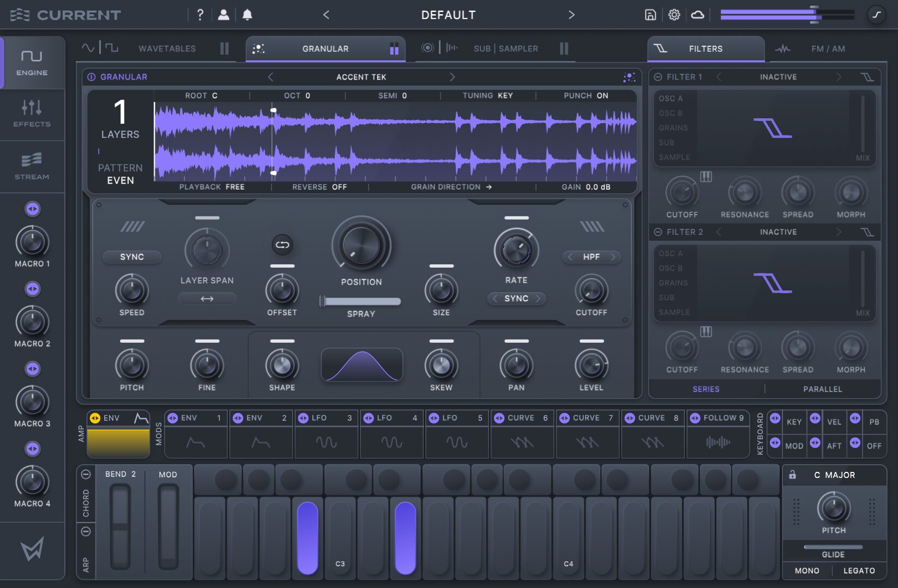Switch to the WAVETABLES tab

167,49
